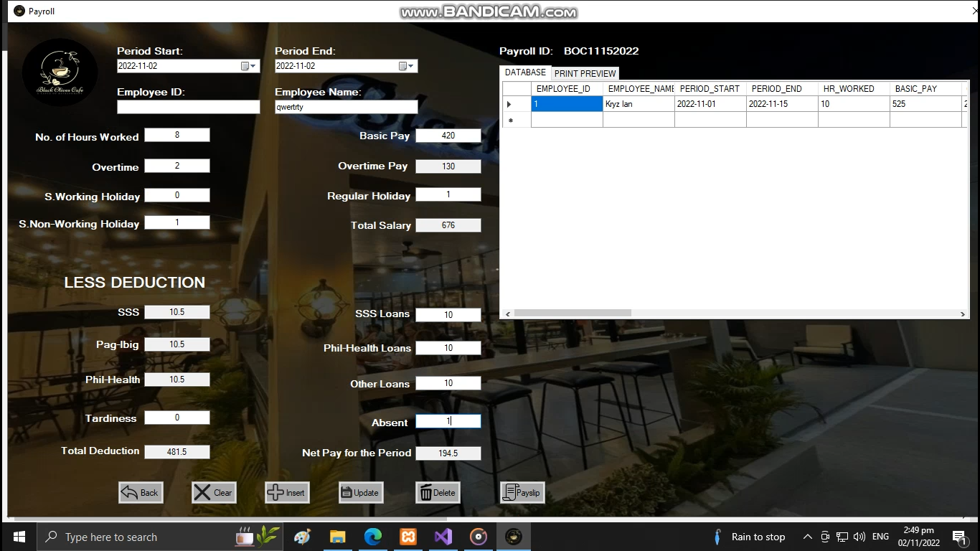Click the Update button
Image resolution: width=980 pixels, height=551 pixels.
coord(361,492)
